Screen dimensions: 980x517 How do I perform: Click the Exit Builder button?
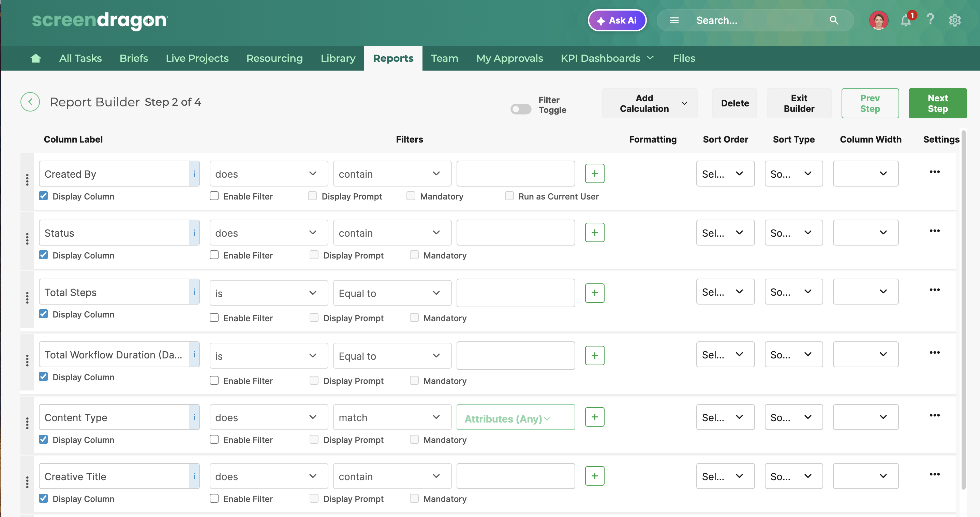(x=799, y=103)
